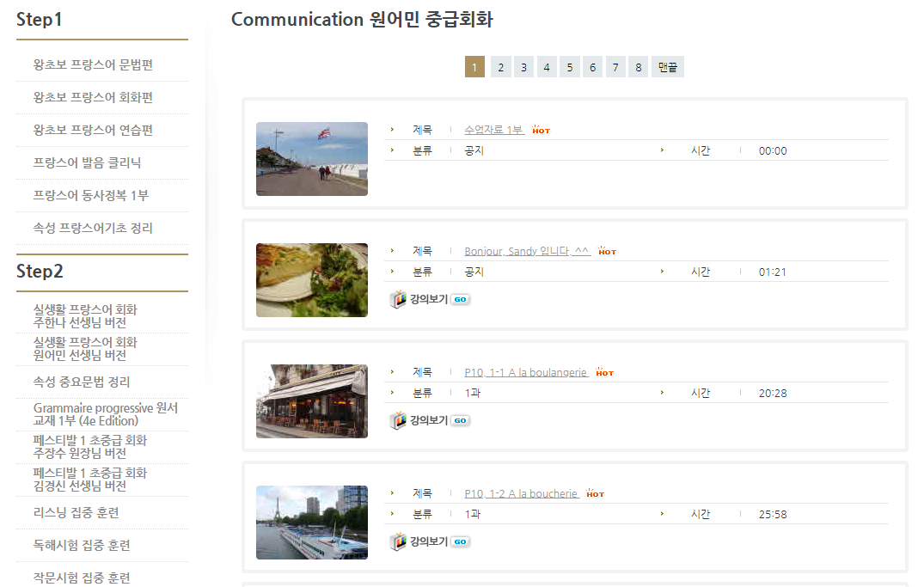
Task: Open 프랑스어 발음 클리닉 course
Action: tap(87, 163)
